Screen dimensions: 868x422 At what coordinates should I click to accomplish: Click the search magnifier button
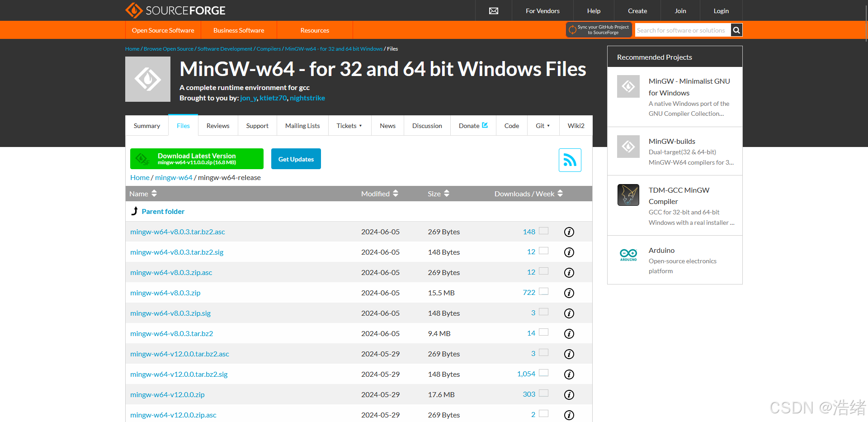coord(736,30)
